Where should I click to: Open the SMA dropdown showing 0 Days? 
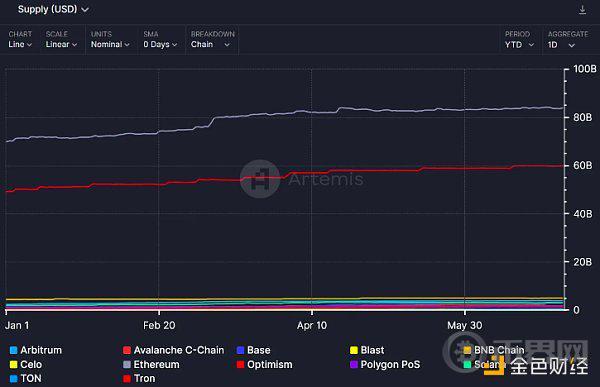pos(160,39)
